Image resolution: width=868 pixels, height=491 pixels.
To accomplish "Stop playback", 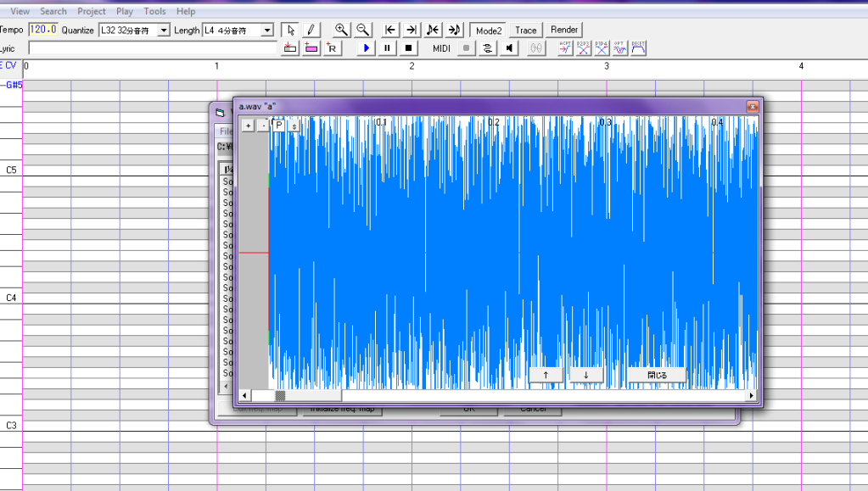I will pyautogui.click(x=408, y=48).
